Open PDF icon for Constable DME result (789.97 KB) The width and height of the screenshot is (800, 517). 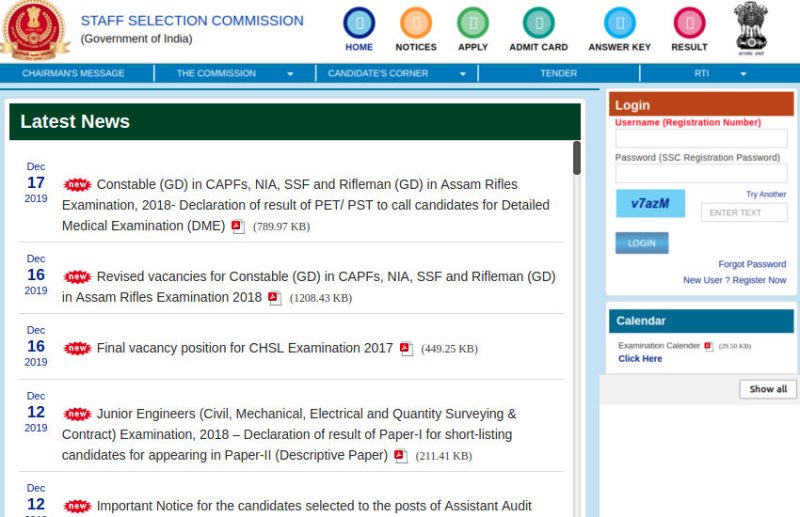coord(238,226)
